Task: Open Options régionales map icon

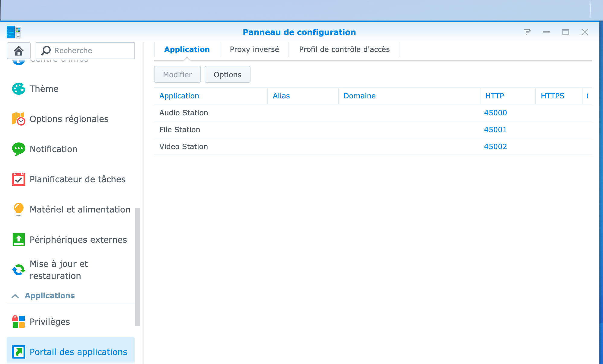Action: click(19, 119)
